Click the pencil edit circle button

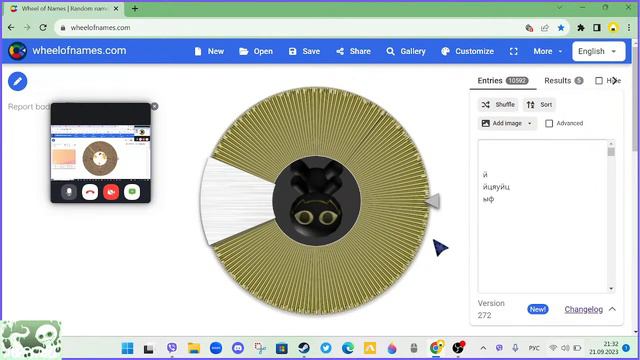coord(18,82)
